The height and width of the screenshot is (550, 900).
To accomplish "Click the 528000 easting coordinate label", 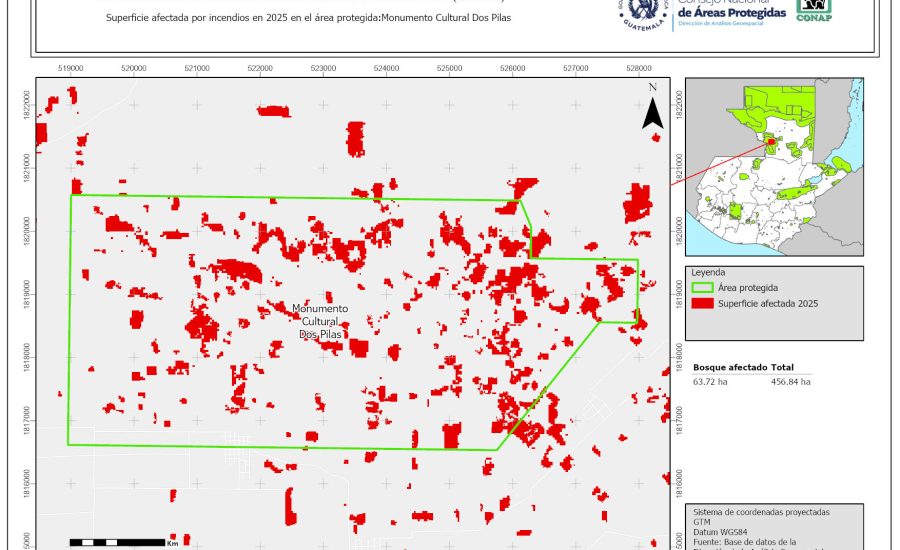I will click(x=639, y=68).
